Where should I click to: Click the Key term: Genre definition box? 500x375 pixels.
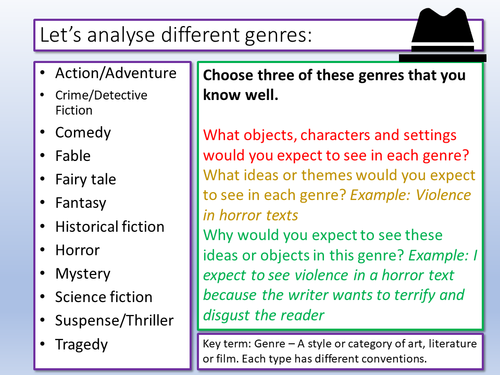coord(340,351)
